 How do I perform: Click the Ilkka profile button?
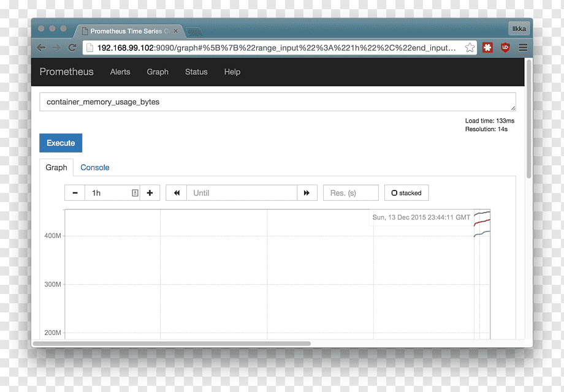pos(519,29)
